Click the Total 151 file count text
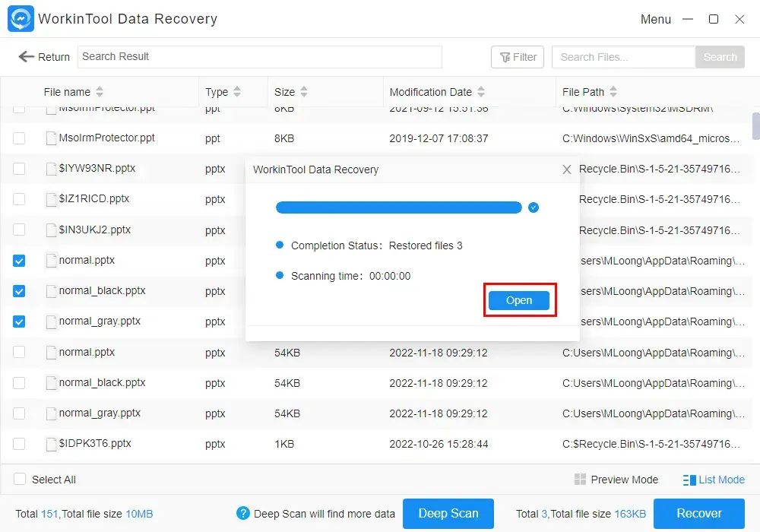This screenshot has width=760, height=532. [36, 514]
